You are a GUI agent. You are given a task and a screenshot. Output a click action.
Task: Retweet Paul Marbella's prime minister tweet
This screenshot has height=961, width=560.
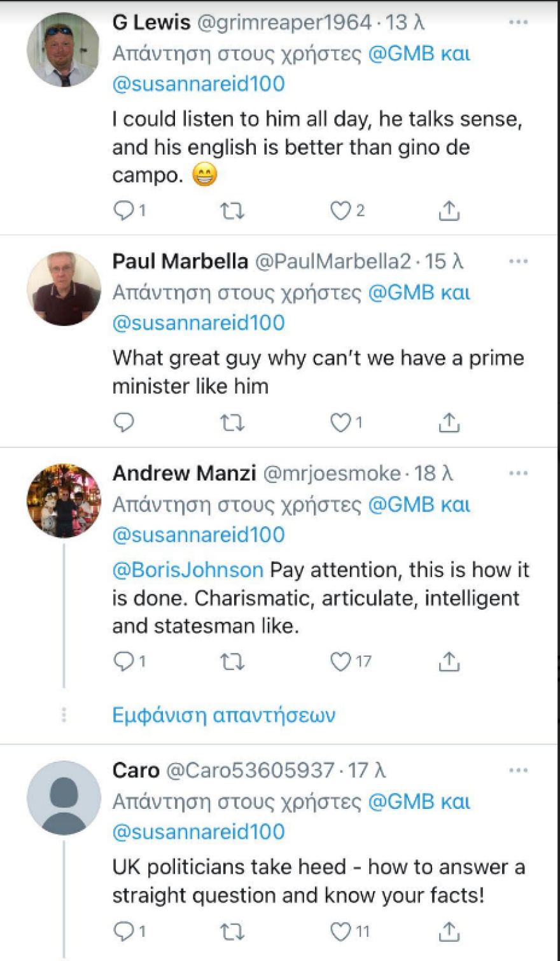[x=232, y=423]
